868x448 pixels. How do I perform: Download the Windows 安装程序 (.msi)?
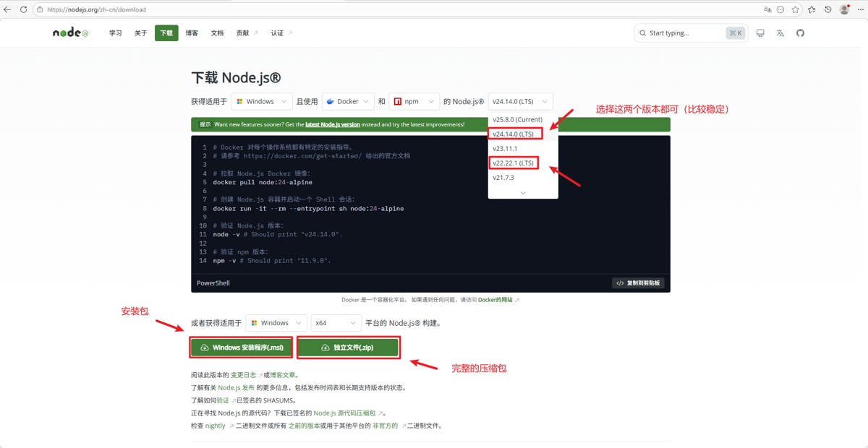click(x=242, y=348)
